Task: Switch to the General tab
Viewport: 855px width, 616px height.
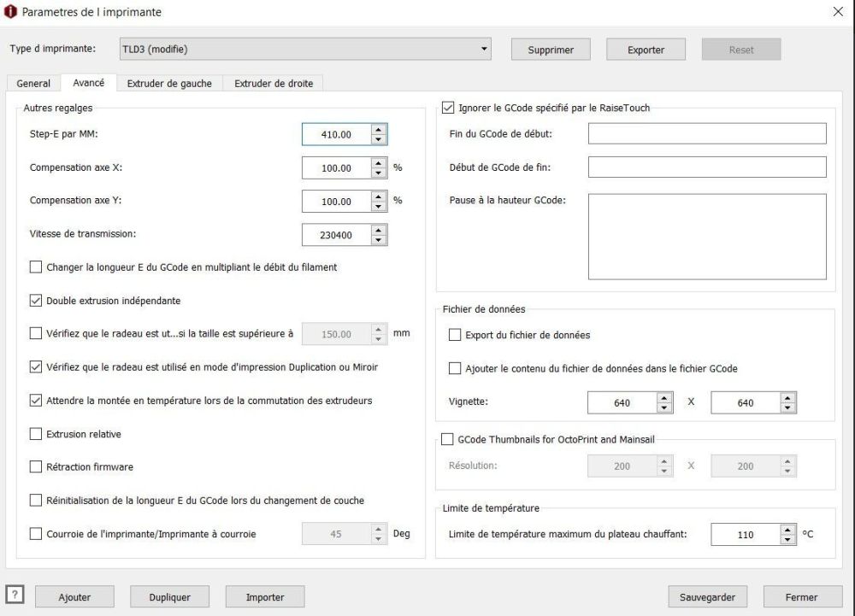Action: pyautogui.click(x=33, y=84)
